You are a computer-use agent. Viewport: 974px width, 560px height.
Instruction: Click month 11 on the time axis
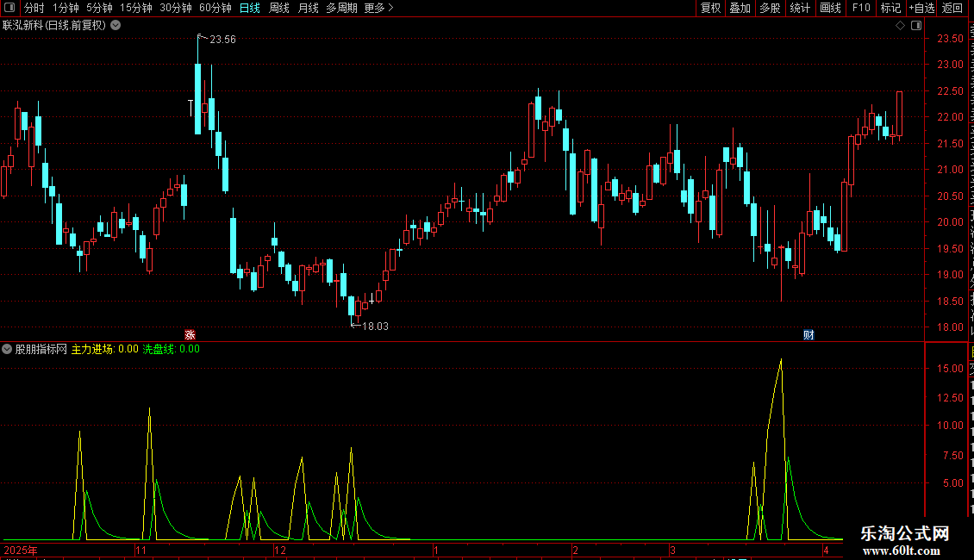pyautogui.click(x=141, y=550)
